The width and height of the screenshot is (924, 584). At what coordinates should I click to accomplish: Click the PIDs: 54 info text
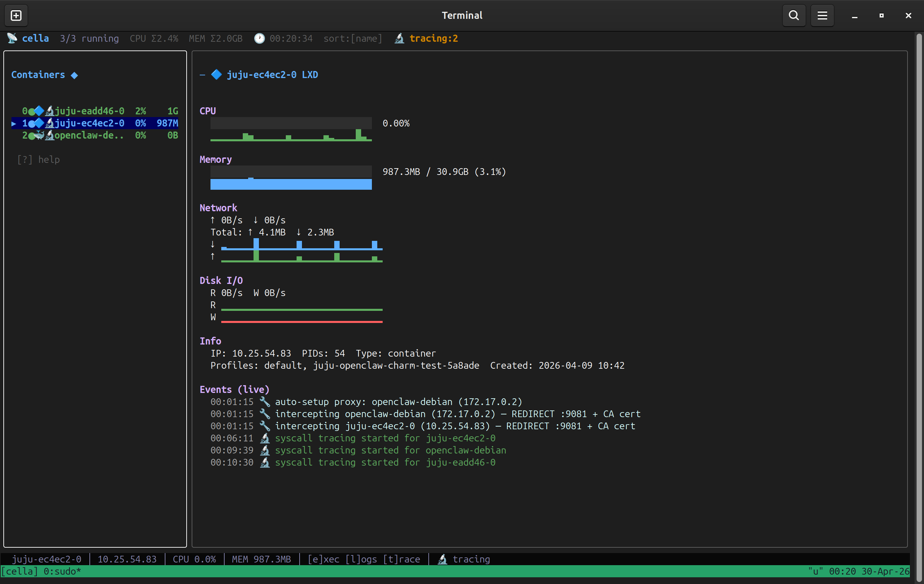click(323, 353)
